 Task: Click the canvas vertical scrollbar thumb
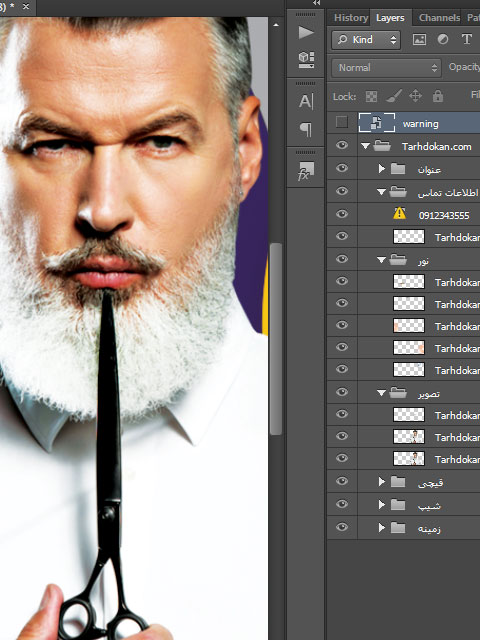click(276, 339)
